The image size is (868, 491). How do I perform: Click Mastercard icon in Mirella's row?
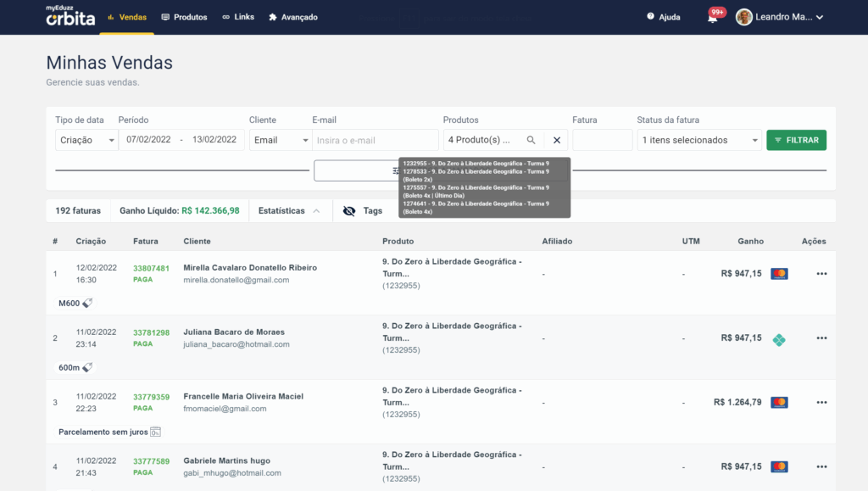780,274
